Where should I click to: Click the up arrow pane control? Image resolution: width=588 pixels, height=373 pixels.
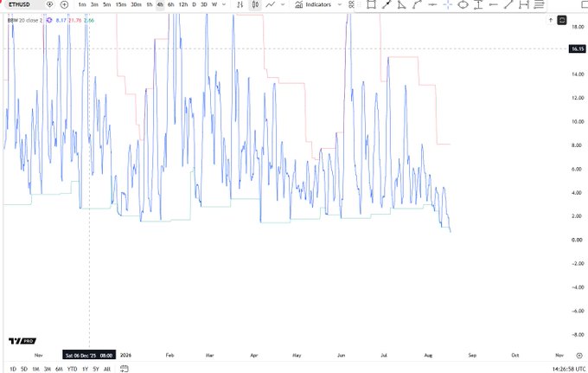pos(551,20)
